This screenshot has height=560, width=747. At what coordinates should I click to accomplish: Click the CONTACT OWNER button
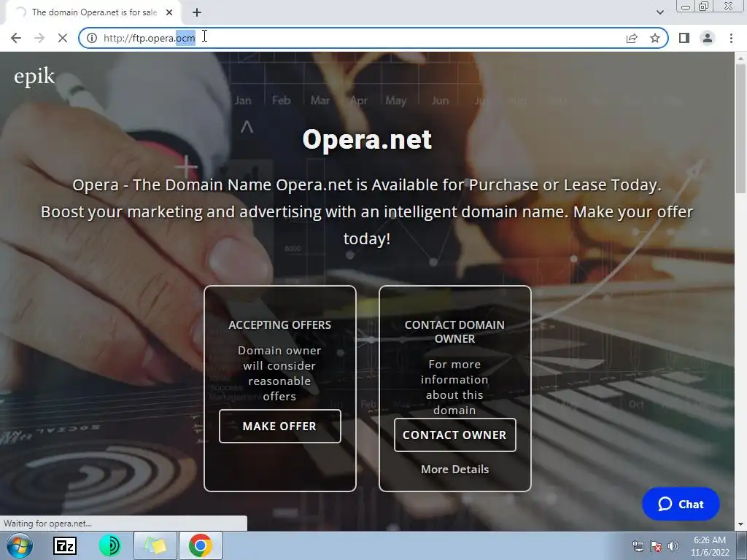point(454,435)
